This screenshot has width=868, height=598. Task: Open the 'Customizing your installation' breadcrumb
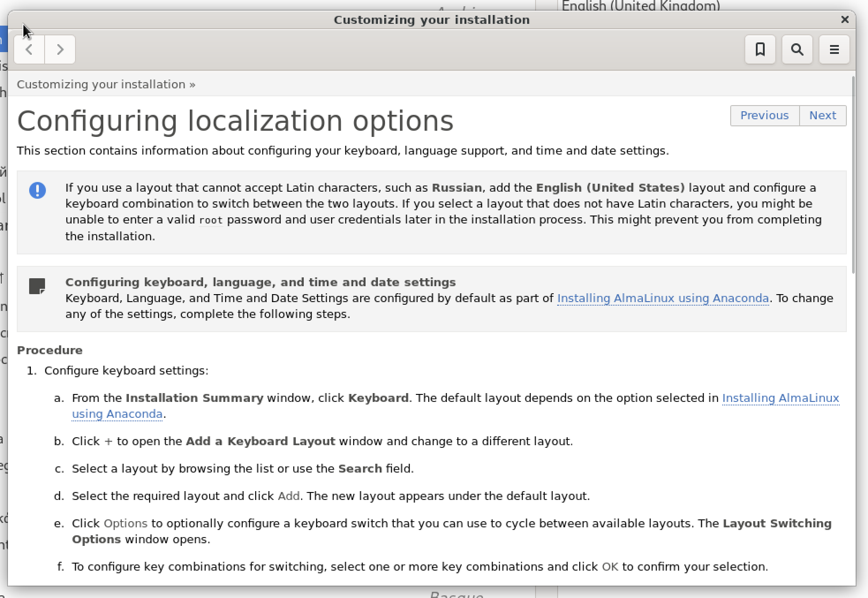(x=101, y=84)
